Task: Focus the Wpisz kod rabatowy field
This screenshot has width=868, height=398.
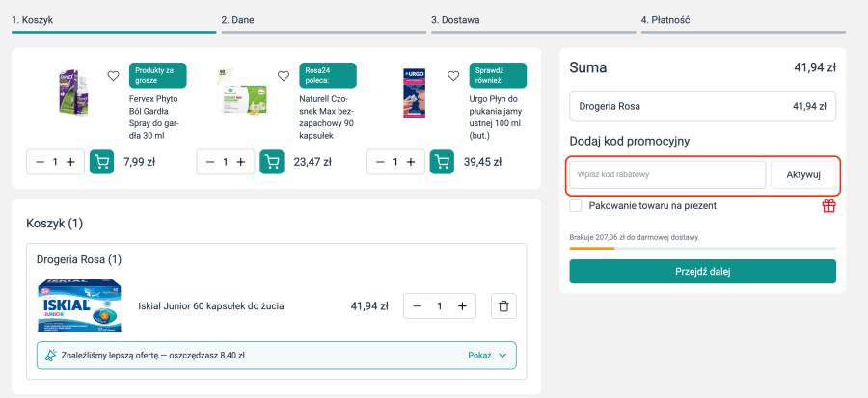Action: click(x=667, y=174)
